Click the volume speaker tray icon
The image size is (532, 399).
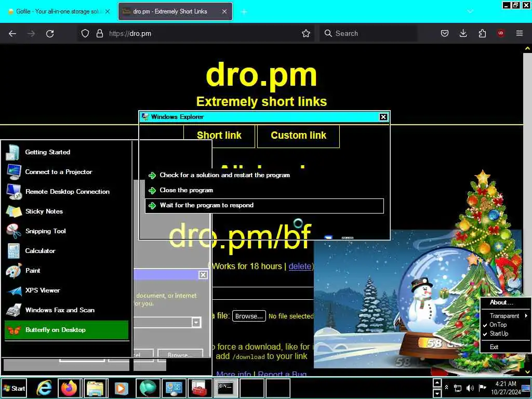(470, 388)
